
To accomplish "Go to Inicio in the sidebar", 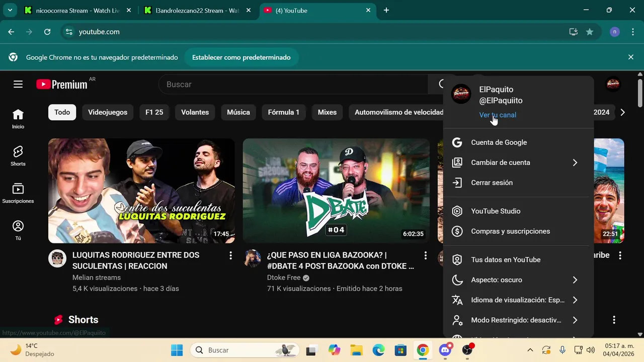I will click(x=18, y=119).
